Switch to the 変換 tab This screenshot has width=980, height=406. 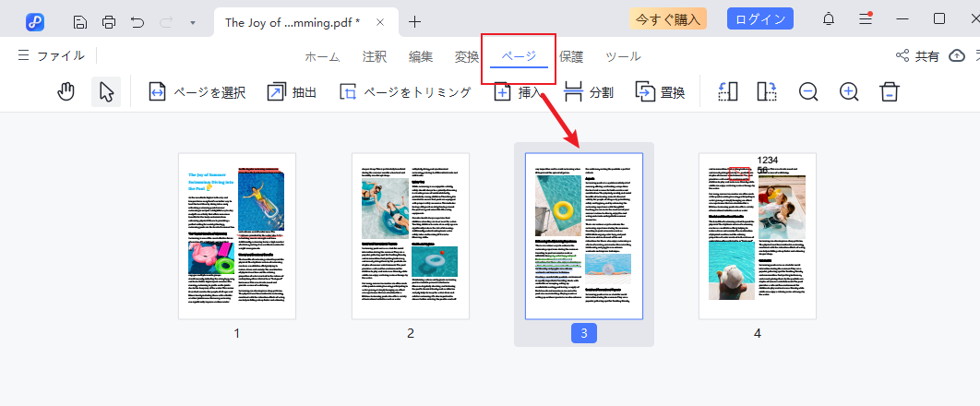coord(467,57)
